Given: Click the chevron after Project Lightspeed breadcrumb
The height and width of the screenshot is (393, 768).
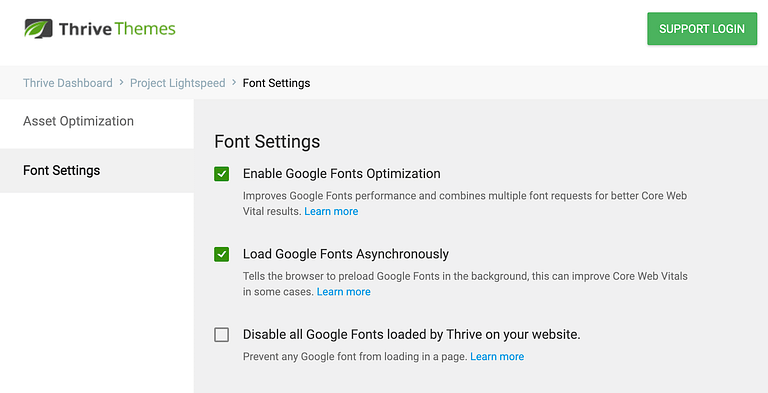Looking at the screenshot, I should click(x=234, y=83).
